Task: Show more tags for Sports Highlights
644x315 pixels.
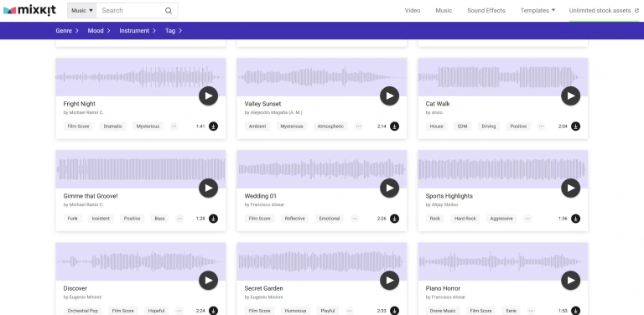Action: pos(527,219)
